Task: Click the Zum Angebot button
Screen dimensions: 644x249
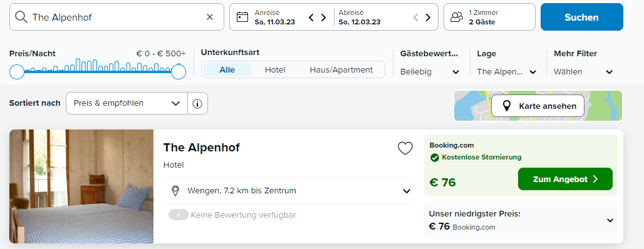Action: [565, 179]
